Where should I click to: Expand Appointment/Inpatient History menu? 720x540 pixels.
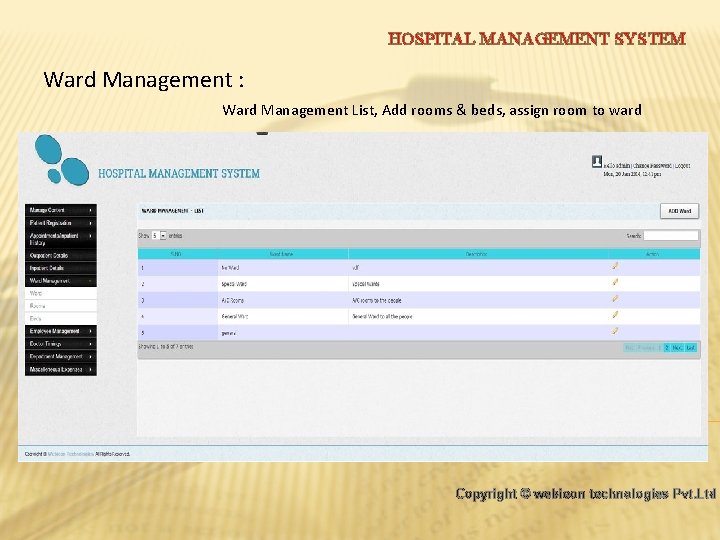[x=61, y=239]
